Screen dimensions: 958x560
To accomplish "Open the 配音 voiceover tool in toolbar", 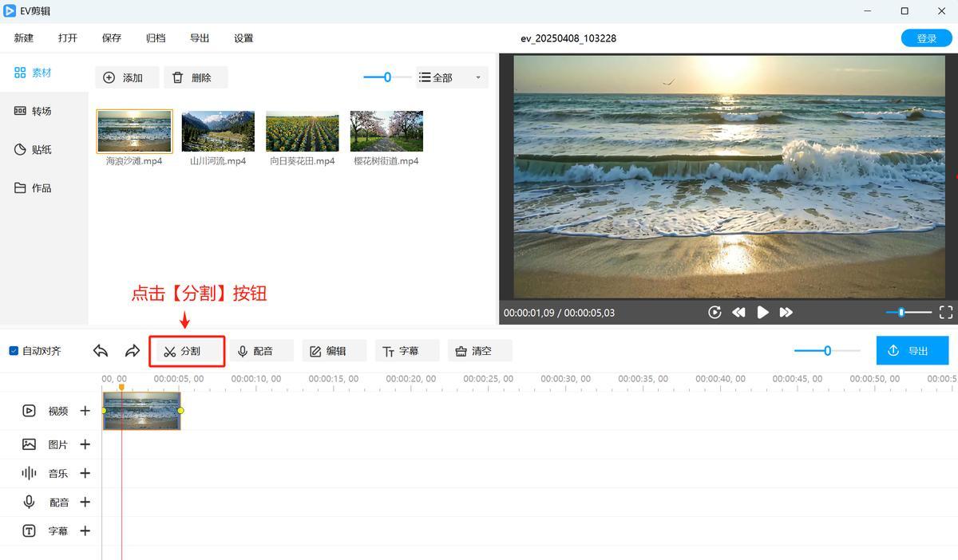I will pyautogui.click(x=263, y=351).
